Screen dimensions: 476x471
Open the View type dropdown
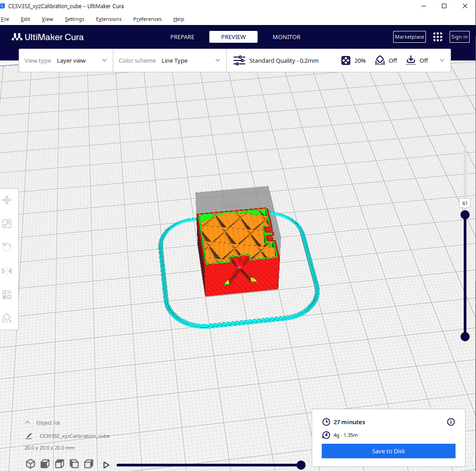(x=66, y=60)
